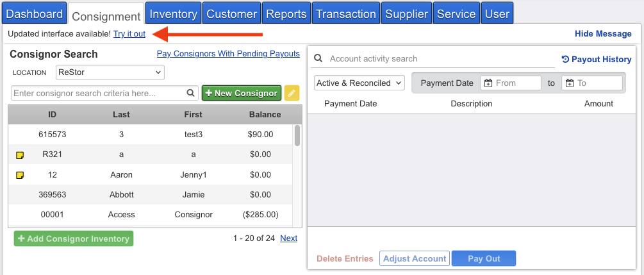Follow the Try it out link
The width and height of the screenshot is (644, 275).
click(x=129, y=33)
